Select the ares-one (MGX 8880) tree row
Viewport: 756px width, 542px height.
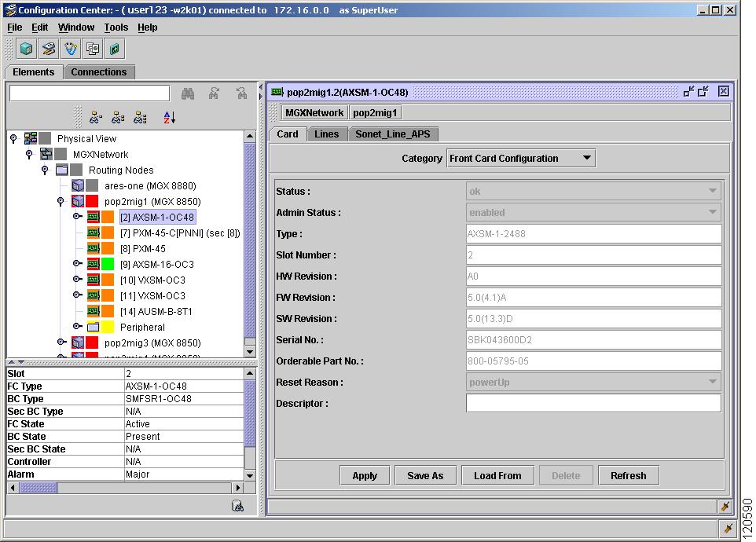(150, 186)
